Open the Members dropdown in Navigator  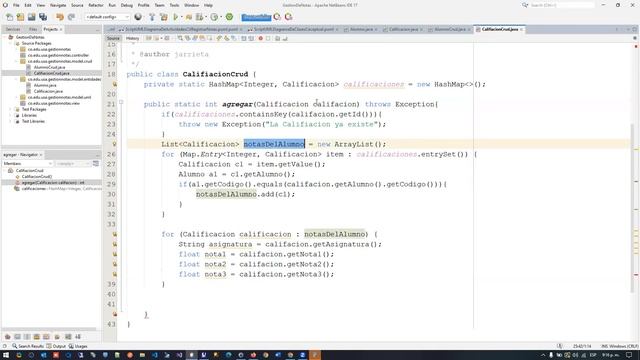27,164
